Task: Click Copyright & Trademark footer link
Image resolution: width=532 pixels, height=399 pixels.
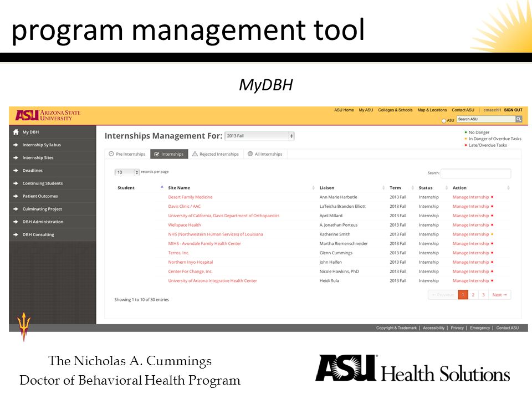Action: click(x=396, y=328)
